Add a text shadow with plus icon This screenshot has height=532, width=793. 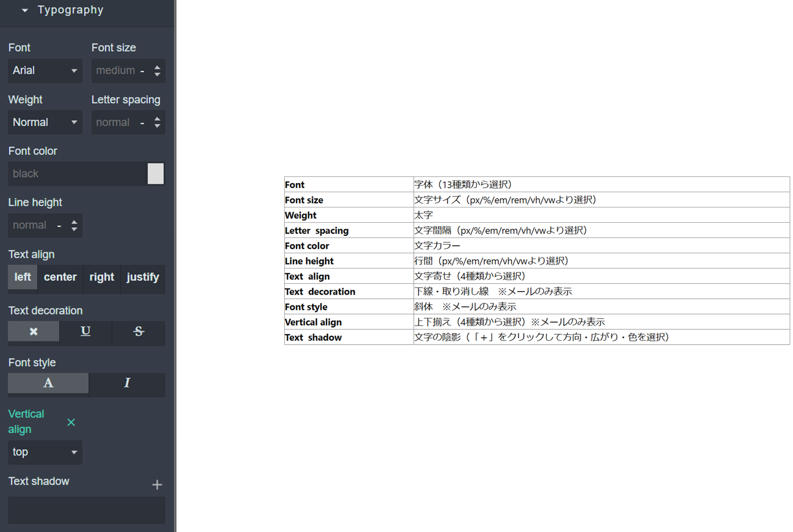(157, 485)
